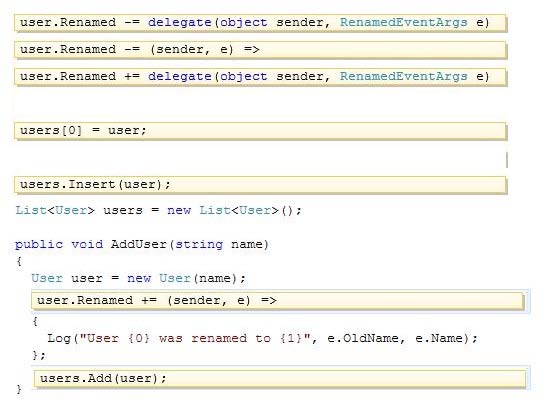
Task: Select the "user.Renamed += delegate" code snippet
Action: pos(260,77)
